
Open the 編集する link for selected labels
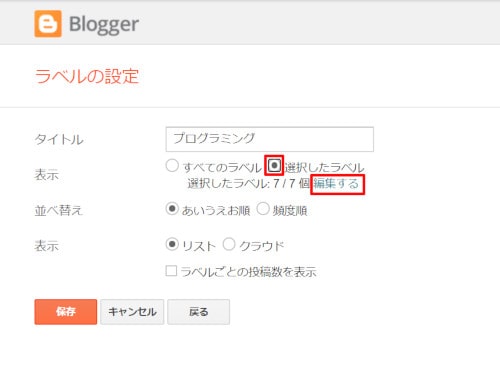tap(336, 183)
